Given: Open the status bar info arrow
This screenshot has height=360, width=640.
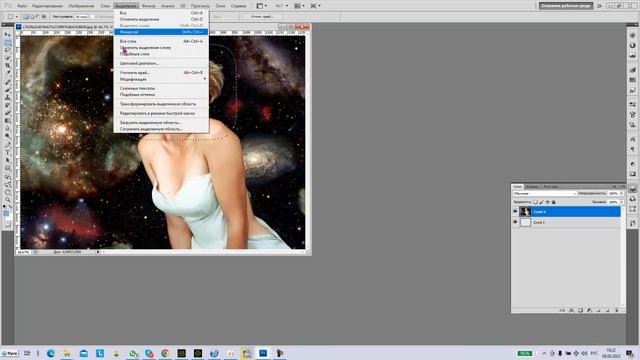Looking at the screenshot, I should pyautogui.click(x=98, y=252).
